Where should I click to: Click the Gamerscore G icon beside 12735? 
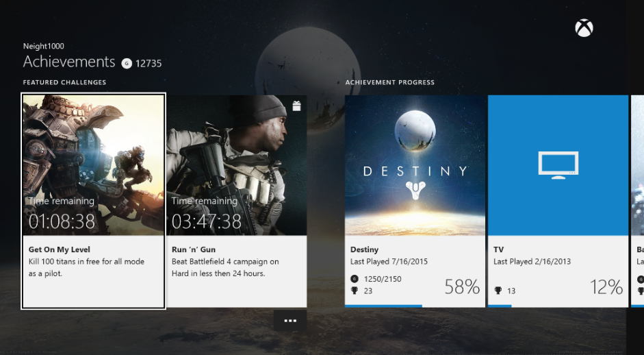point(127,63)
